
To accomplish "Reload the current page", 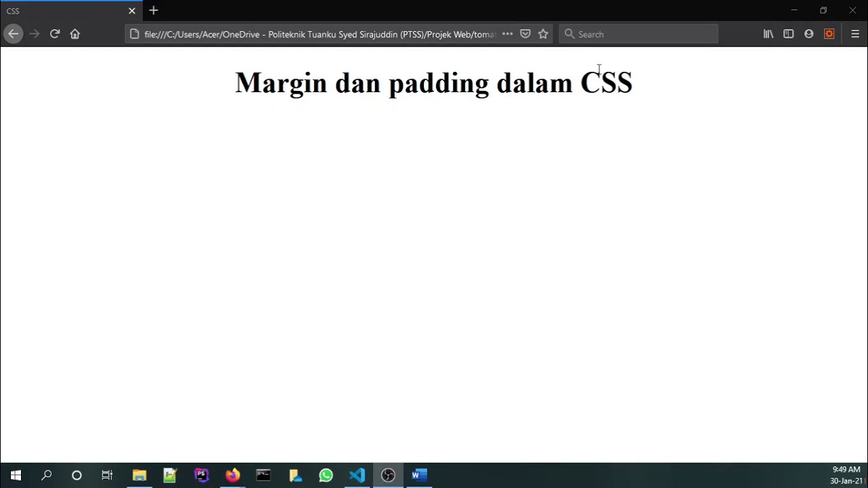I will 55,34.
